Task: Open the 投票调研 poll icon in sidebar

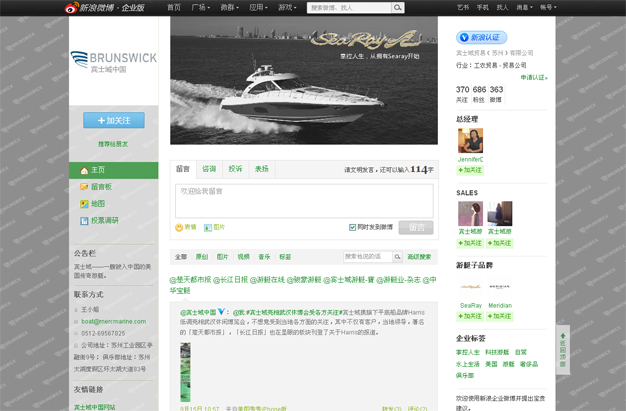Action: coord(84,220)
